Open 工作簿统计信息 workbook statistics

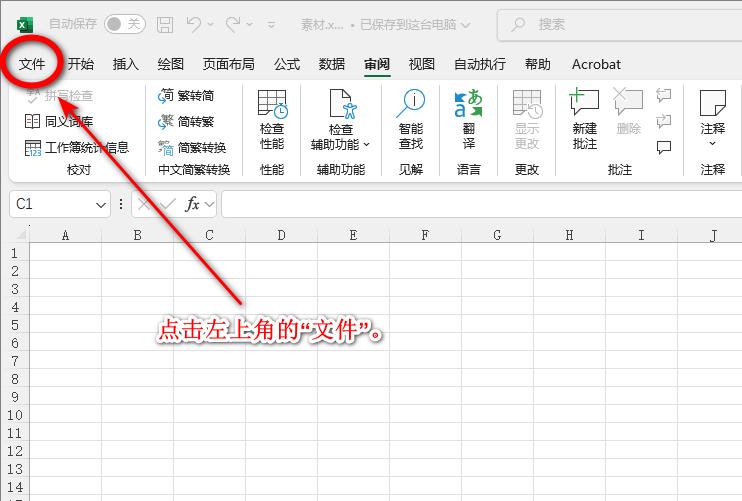76,148
